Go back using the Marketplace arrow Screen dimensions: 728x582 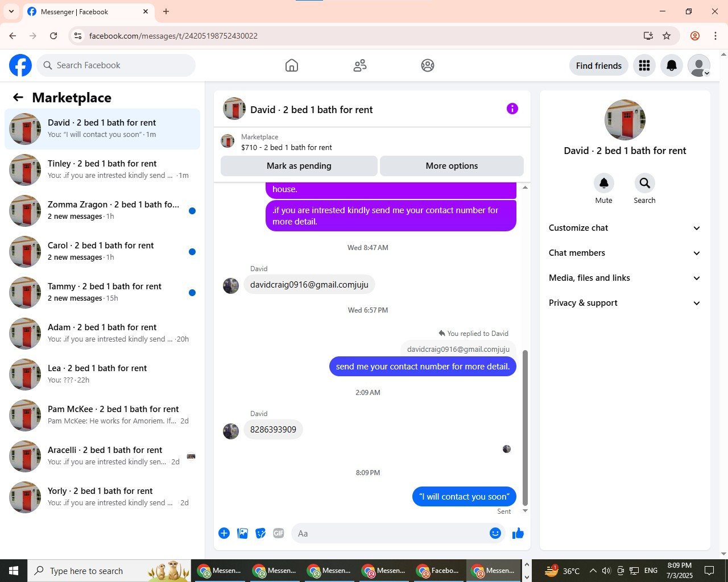click(x=18, y=97)
